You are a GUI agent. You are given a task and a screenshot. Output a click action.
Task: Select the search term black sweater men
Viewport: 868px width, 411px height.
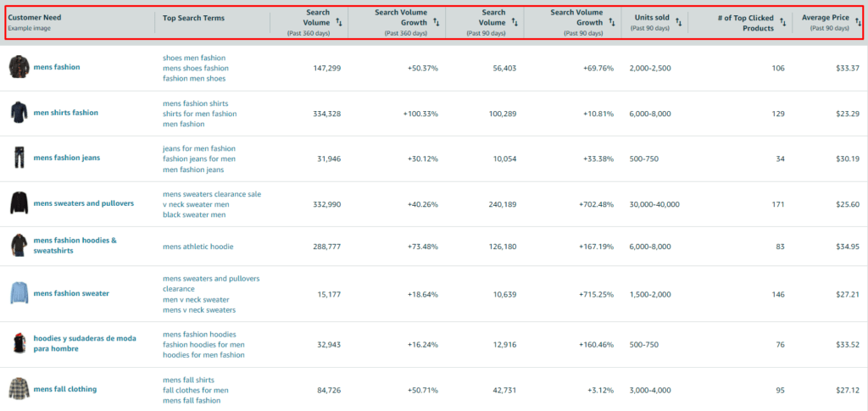click(x=194, y=215)
